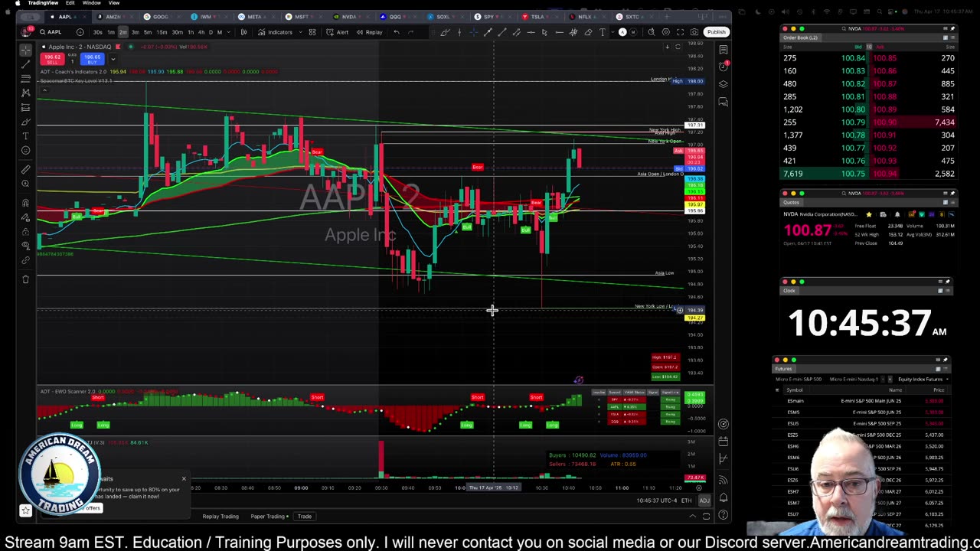Select the 15m timeframe

pyautogui.click(x=162, y=32)
